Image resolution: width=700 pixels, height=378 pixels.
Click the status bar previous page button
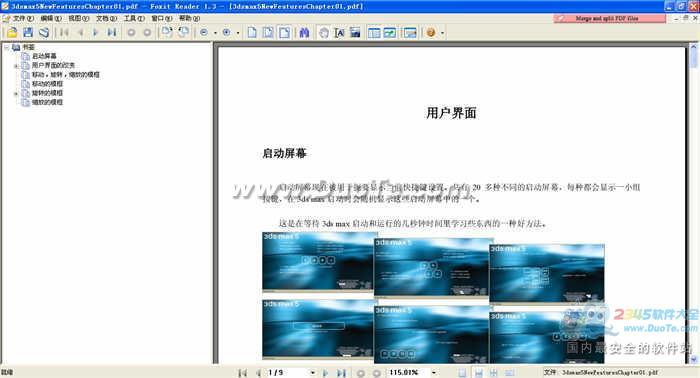258,373
